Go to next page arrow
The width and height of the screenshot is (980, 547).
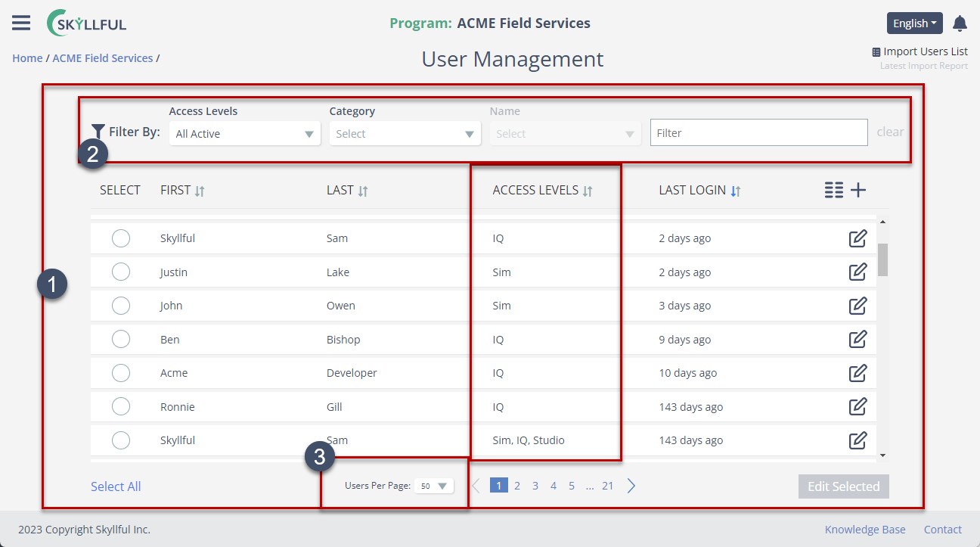click(631, 486)
